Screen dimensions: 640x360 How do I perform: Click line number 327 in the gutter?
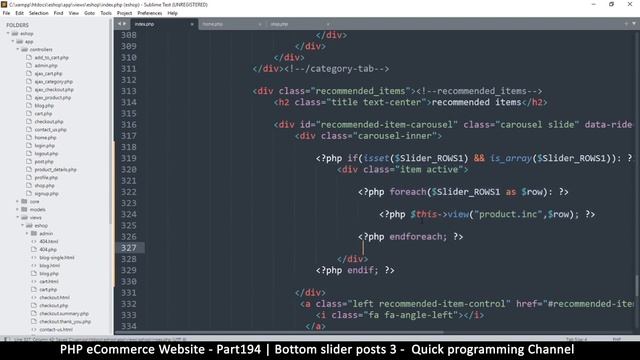pyautogui.click(x=129, y=248)
